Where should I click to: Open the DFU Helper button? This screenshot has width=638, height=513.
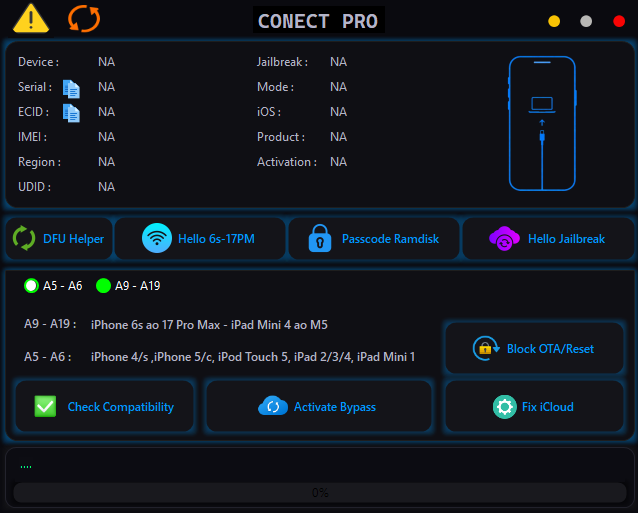click(59, 238)
